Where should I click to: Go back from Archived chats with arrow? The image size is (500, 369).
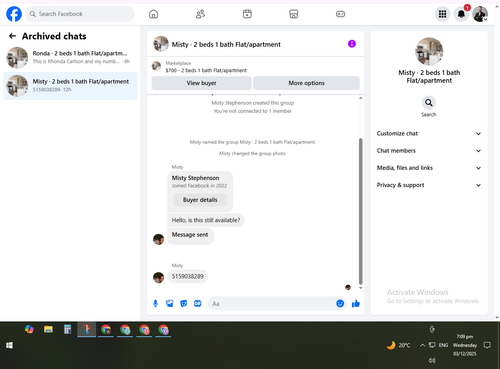click(12, 36)
